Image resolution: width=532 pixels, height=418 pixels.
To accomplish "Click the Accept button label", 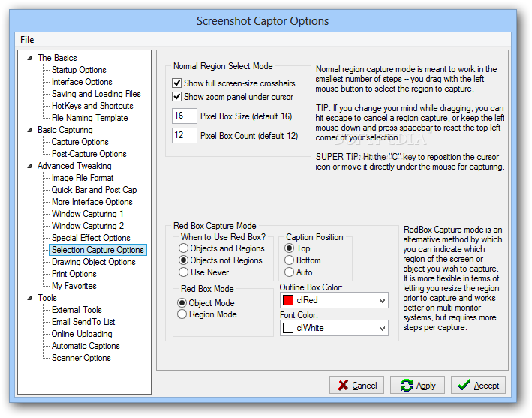I will pos(486,386).
